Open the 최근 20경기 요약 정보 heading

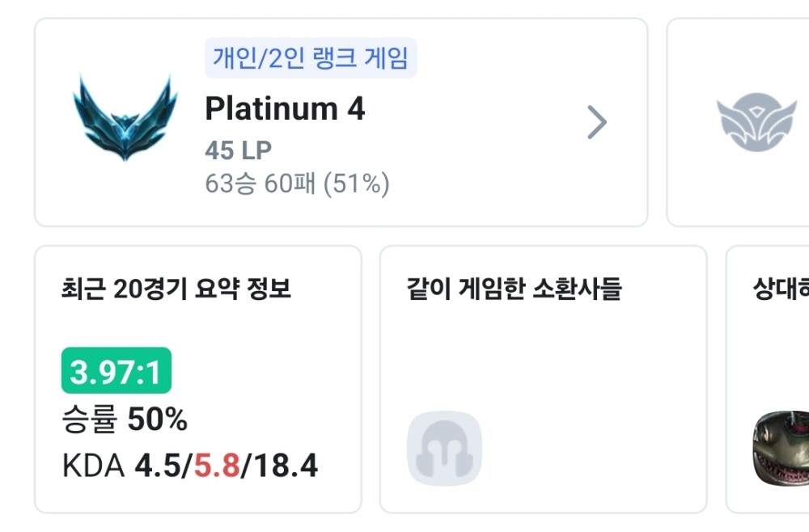(x=176, y=289)
